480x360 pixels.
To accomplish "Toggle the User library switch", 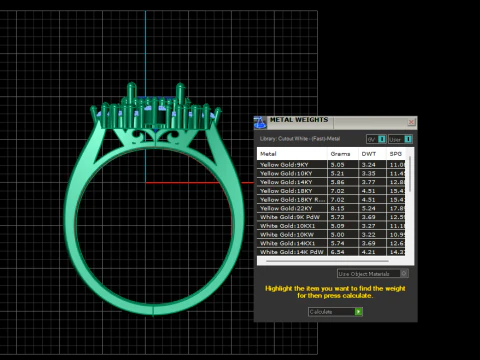I will [408, 139].
